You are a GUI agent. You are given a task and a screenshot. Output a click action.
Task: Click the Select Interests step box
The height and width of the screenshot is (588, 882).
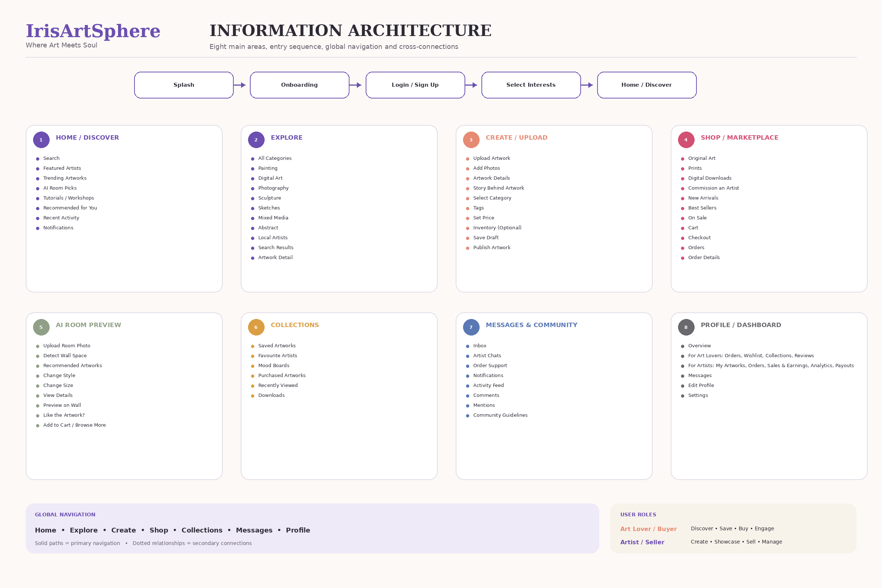[531, 85]
